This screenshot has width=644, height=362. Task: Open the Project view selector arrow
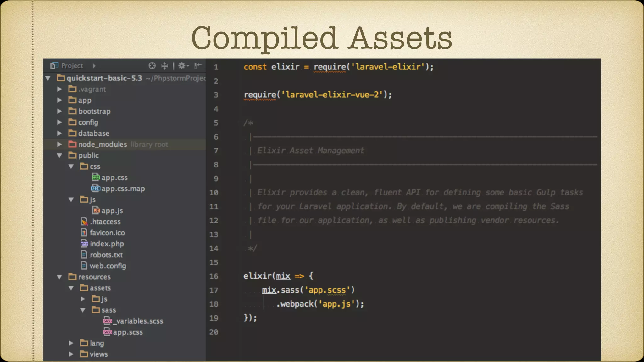point(94,66)
